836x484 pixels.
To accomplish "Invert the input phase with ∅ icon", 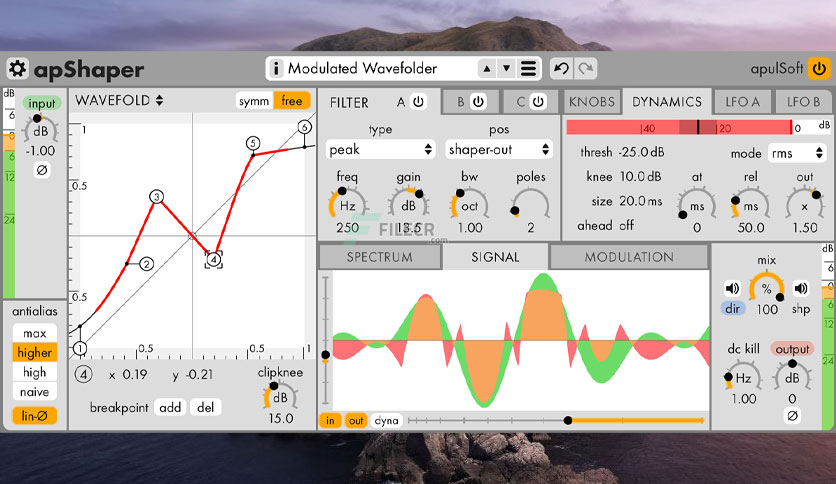I will click(x=42, y=170).
